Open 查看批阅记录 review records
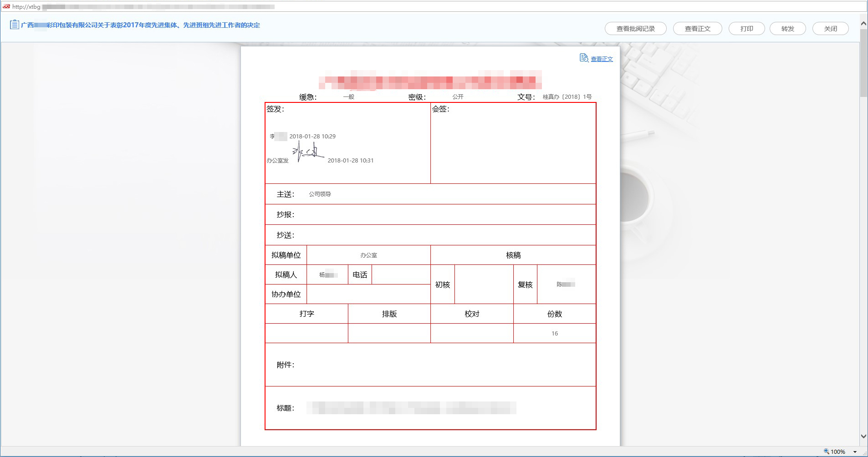 [635, 29]
